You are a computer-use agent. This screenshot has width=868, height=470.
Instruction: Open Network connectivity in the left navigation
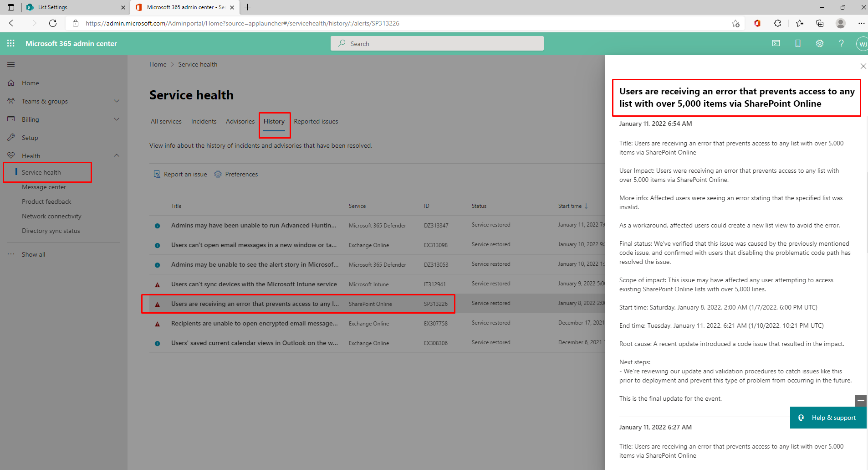[51, 216]
